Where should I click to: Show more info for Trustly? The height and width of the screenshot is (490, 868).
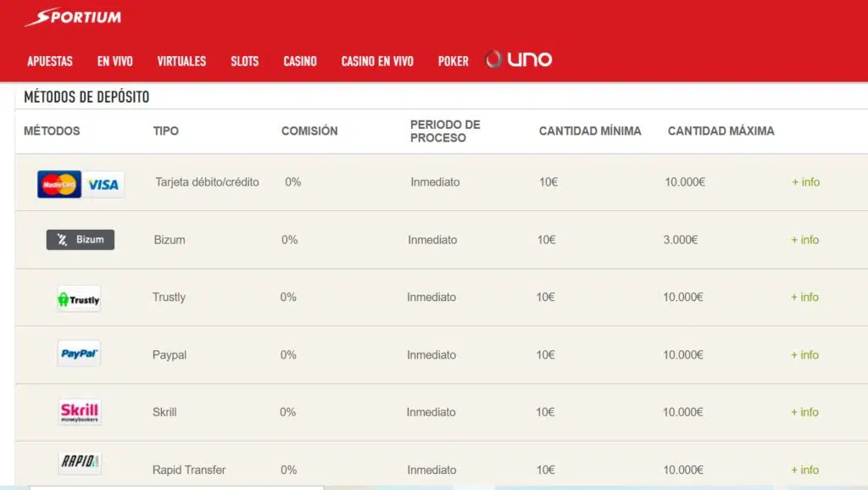coord(805,298)
